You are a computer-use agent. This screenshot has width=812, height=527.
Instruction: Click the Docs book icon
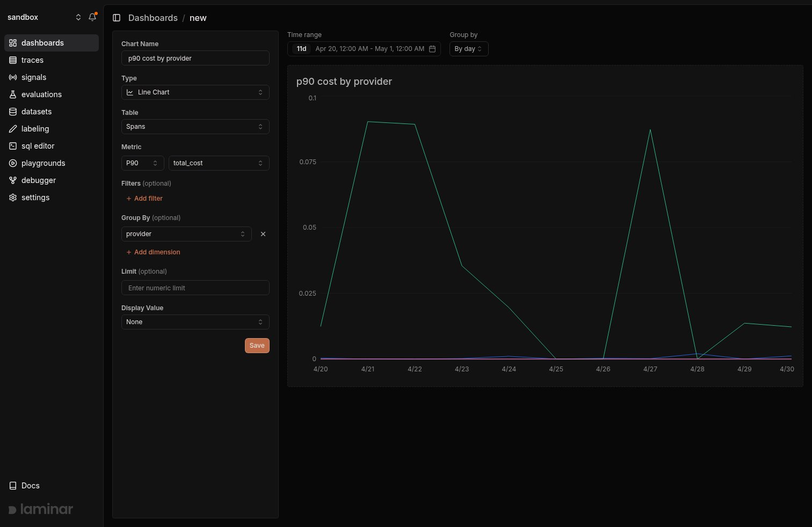[13, 486]
